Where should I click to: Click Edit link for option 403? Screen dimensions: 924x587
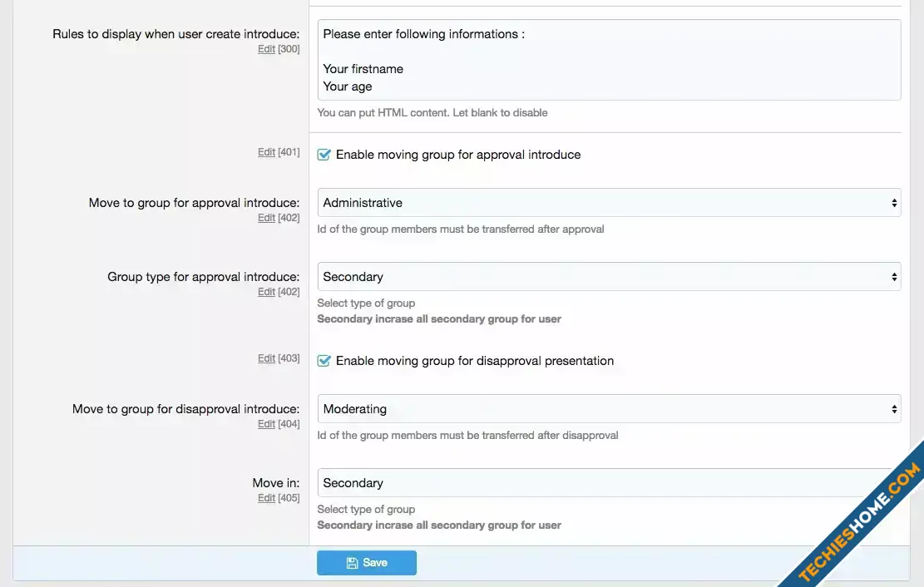(266, 358)
